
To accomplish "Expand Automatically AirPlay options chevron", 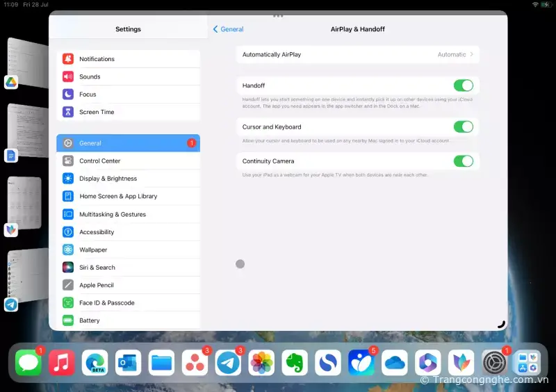I will click(472, 54).
